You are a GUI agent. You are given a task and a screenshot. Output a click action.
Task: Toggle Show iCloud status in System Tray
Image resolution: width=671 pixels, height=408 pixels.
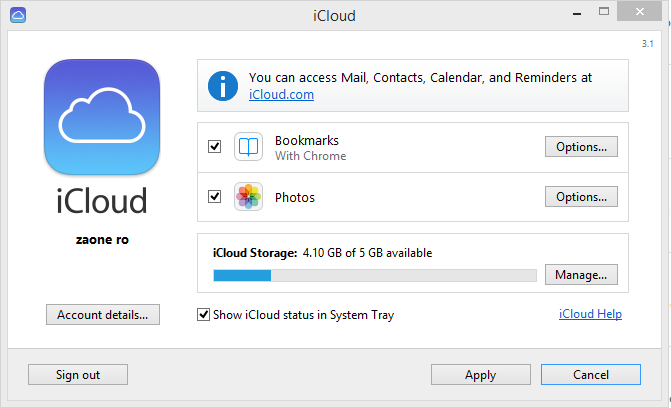tap(205, 315)
